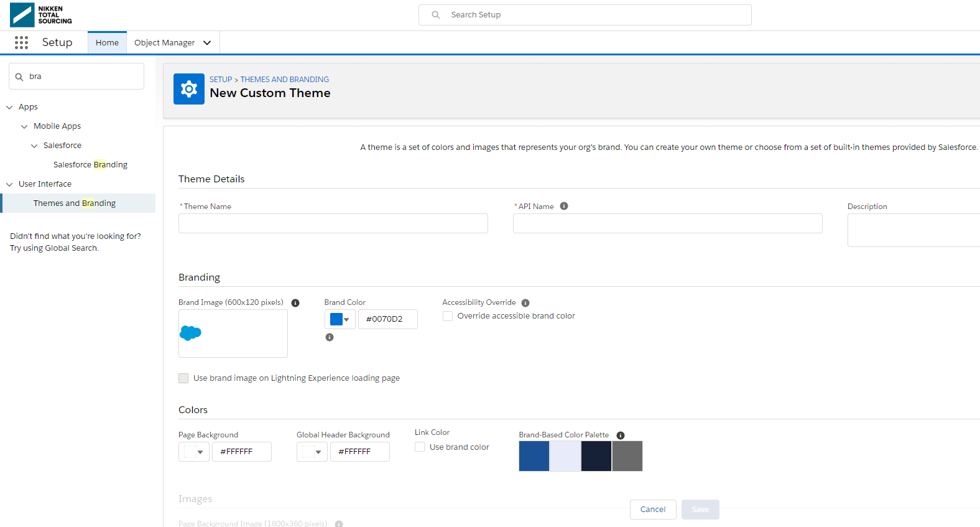The height and width of the screenshot is (527, 980).
Task: Click the Nikken Total Sourcing logo
Action: pyautogui.click(x=41, y=15)
